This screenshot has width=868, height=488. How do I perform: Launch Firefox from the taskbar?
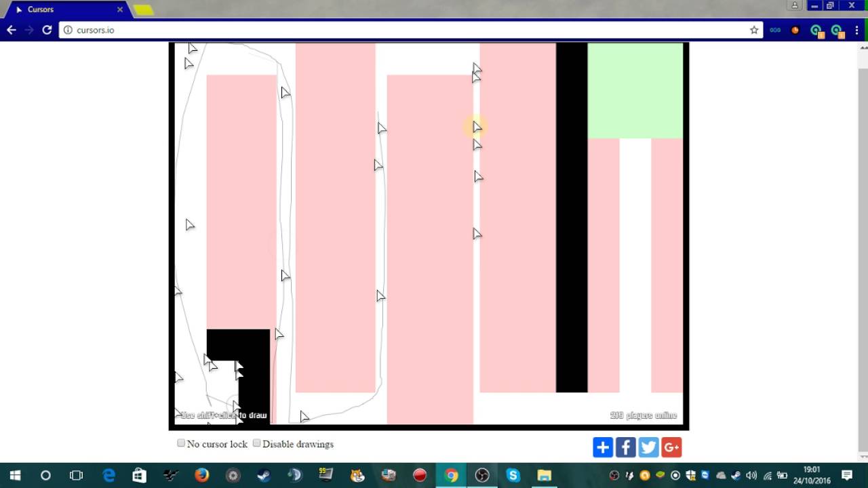click(201, 475)
